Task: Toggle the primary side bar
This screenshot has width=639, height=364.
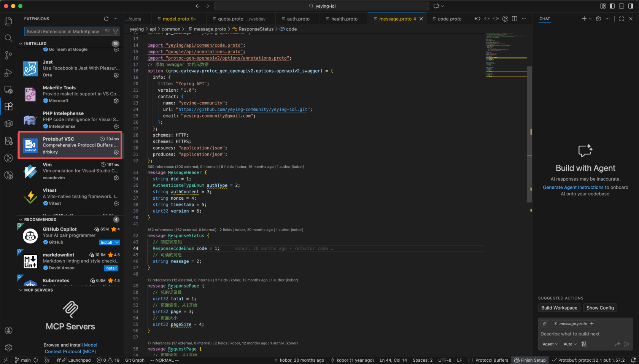Action: coord(612,6)
